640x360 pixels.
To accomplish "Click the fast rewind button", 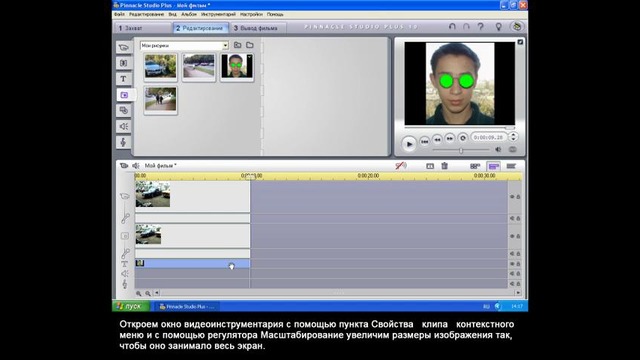I will (437, 139).
